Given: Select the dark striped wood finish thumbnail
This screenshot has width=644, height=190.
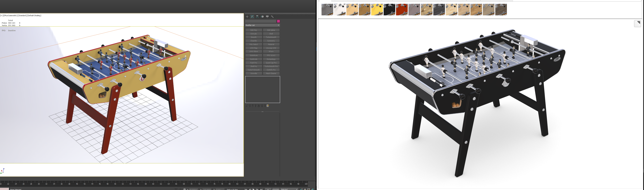Looking at the screenshot, I should [439, 9].
